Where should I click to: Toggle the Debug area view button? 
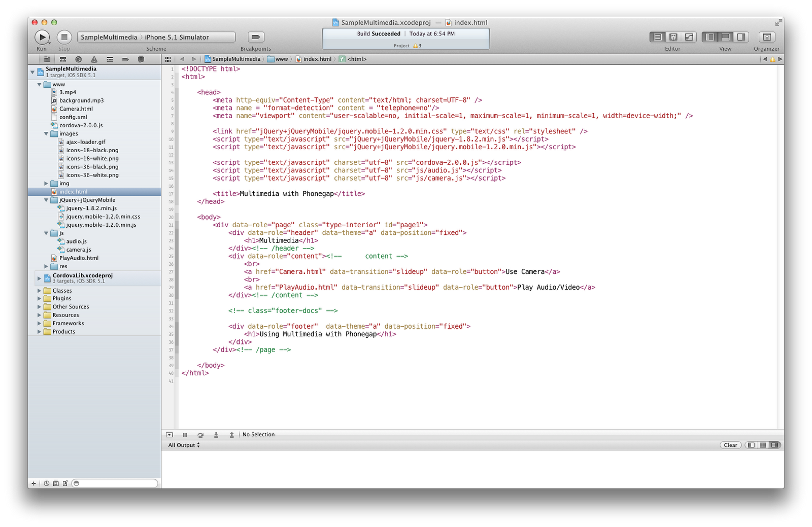(726, 37)
